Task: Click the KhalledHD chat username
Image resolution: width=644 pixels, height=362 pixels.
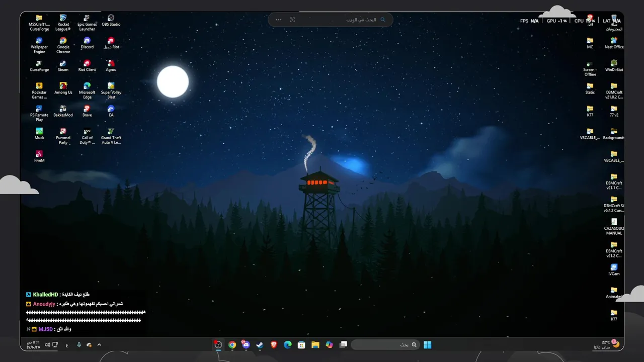Action: (45, 294)
